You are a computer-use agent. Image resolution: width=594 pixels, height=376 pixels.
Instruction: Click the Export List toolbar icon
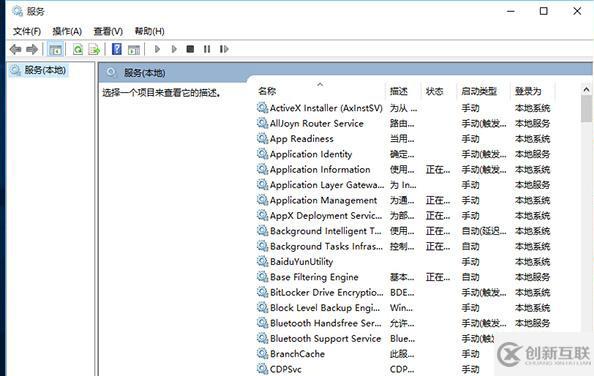coord(94,49)
